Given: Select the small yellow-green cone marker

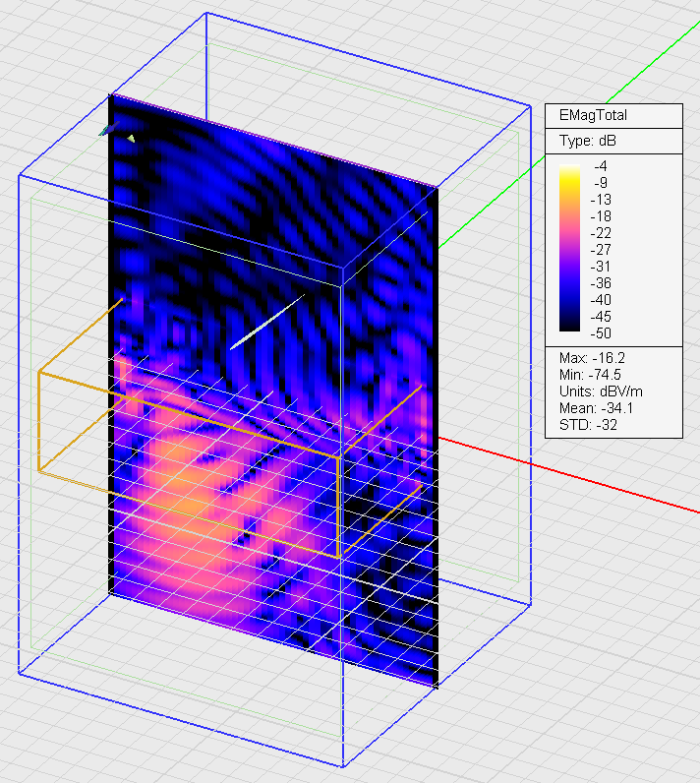Looking at the screenshot, I should [131, 139].
